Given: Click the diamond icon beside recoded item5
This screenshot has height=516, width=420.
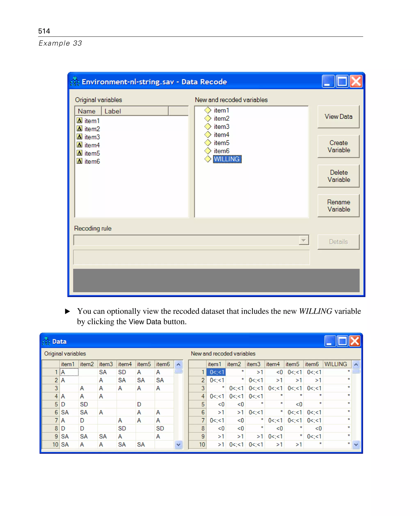Looking at the screenshot, I should (x=208, y=143).
